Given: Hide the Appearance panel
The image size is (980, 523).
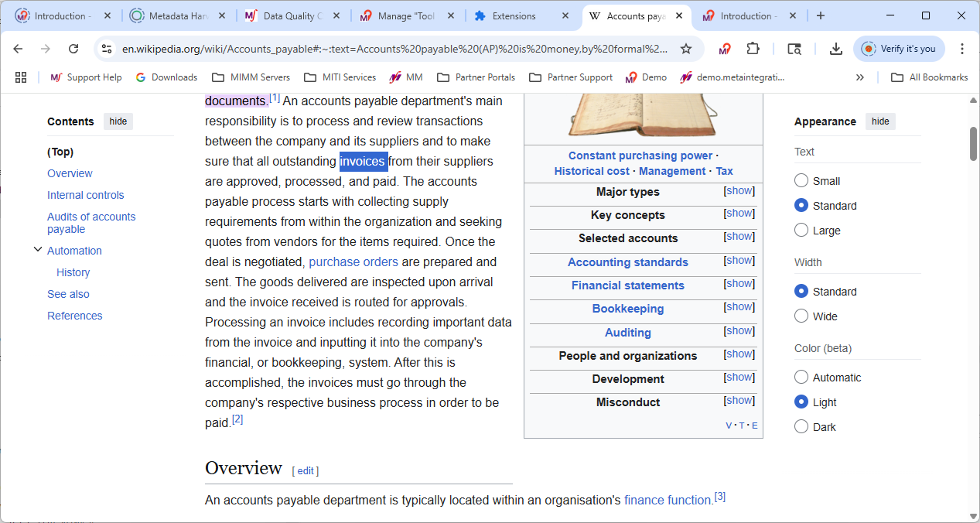Looking at the screenshot, I should 880,121.
